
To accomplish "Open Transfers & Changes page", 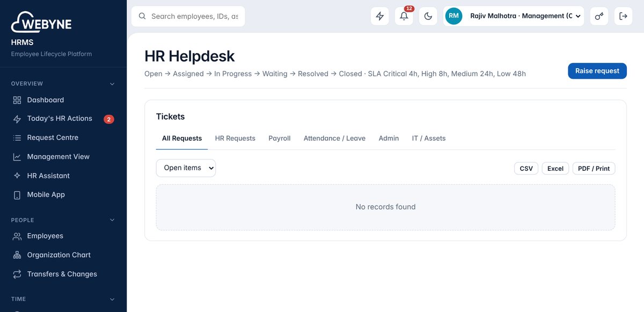I will tap(63, 274).
